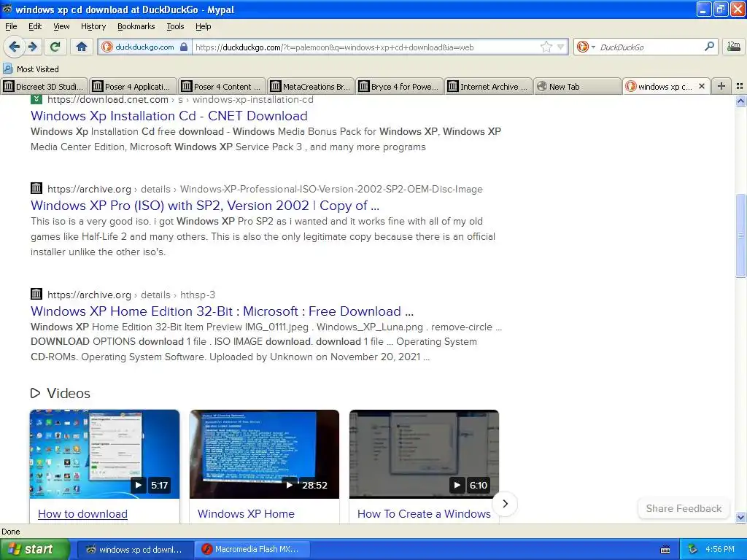
Task: Open the File menu
Action: (11, 26)
